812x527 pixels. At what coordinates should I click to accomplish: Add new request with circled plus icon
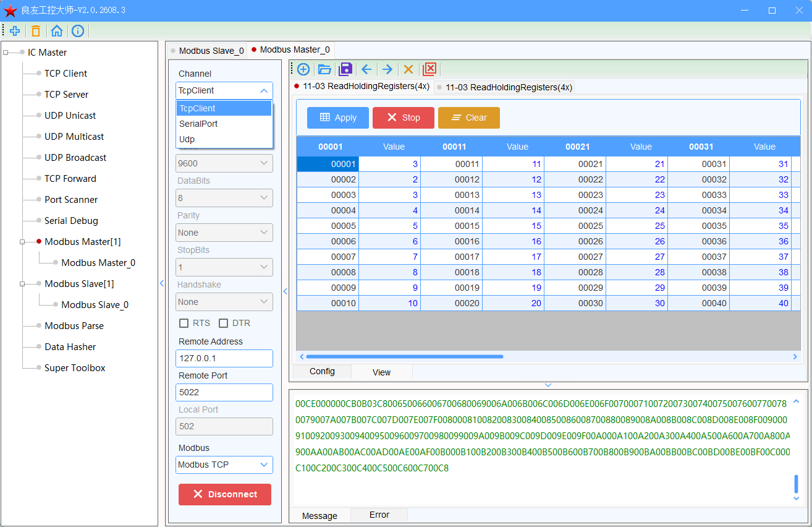pos(303,69)
